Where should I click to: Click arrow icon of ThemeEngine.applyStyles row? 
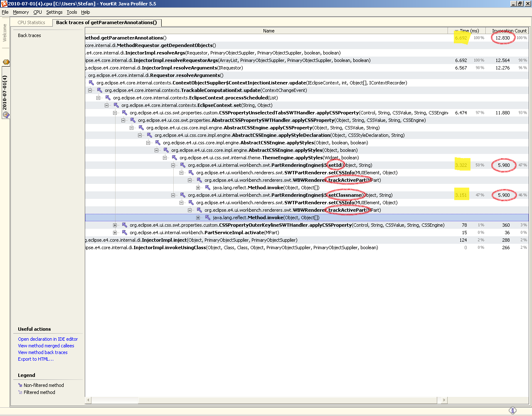click(x=175, y=158)
